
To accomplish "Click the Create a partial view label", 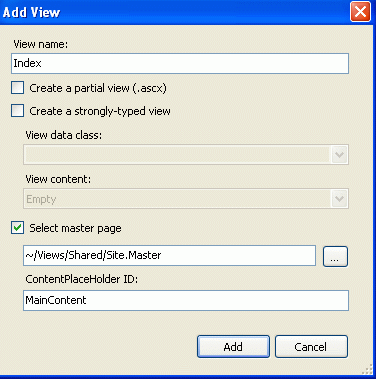I will [x=98, y=88].
